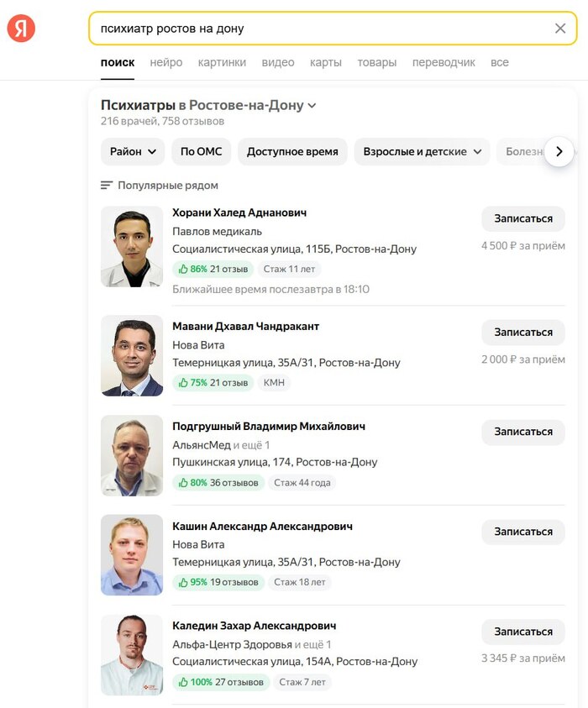Screen dimensions: 588x708
Task: Clear the search field with X icon
Action: click(560, 29)
